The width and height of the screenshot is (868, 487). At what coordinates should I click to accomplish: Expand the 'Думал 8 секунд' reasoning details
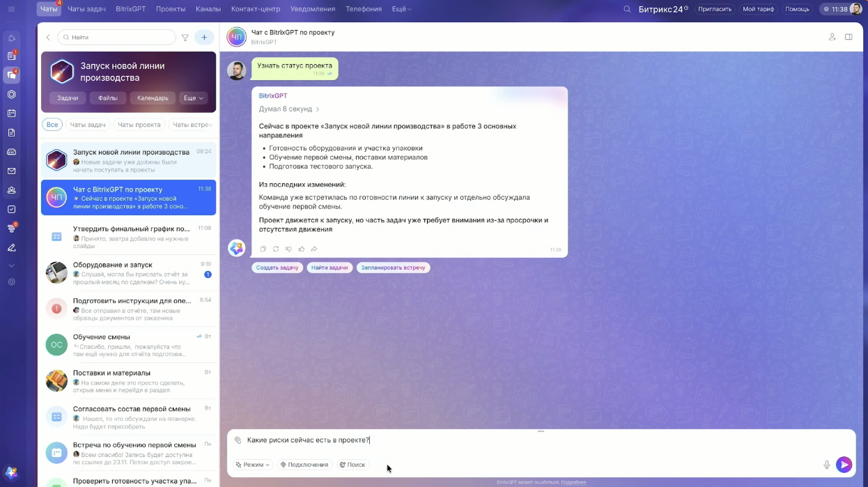289,109
